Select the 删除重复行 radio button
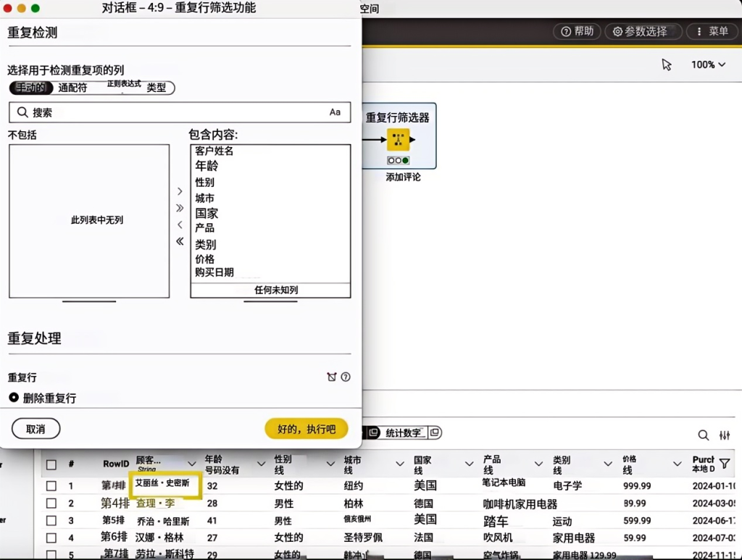The width and height of the screenshot is (742, 560). 14,398
